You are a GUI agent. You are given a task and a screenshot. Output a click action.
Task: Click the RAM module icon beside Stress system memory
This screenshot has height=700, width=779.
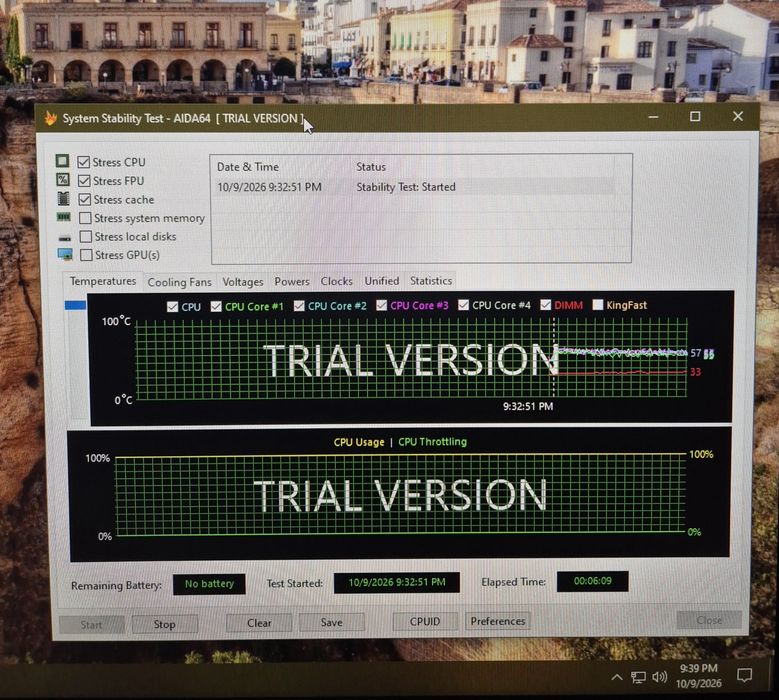click(x=64, y=217)
